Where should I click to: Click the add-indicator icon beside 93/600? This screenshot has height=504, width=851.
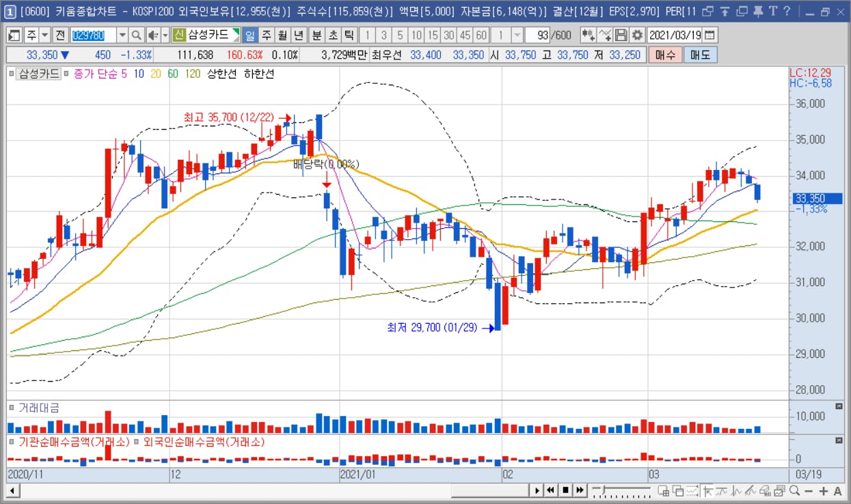click(x=587, y=36)
